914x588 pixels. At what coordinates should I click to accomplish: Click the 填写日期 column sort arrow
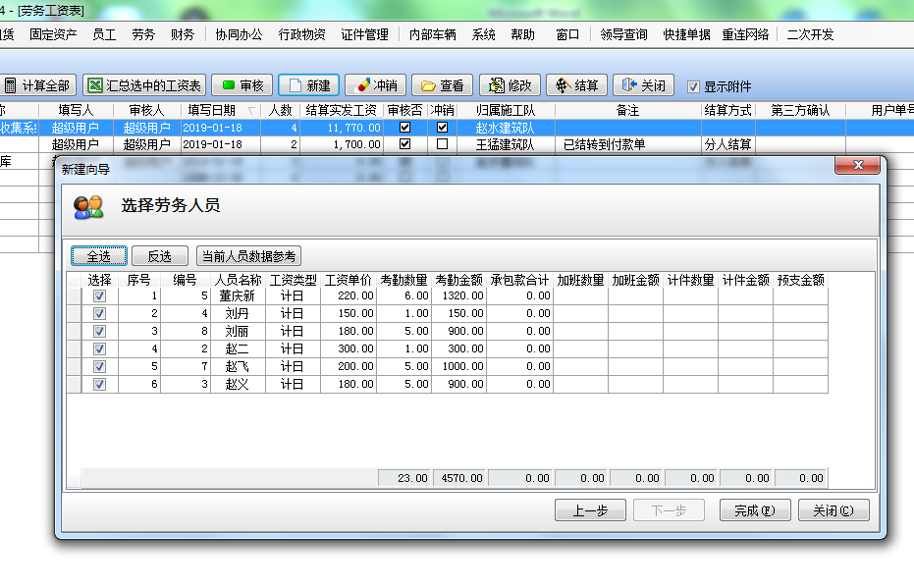(251, 111)
